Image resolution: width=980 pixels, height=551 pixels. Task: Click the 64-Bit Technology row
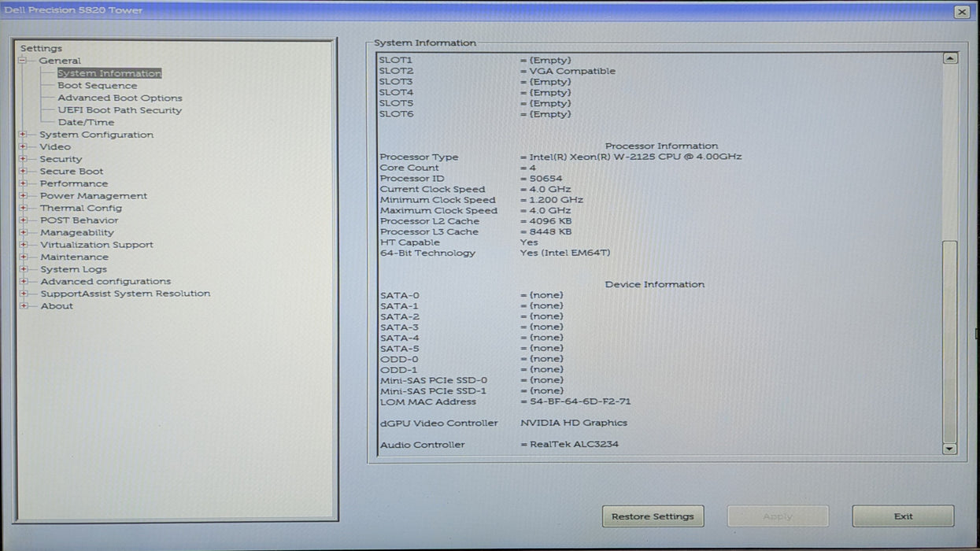(x=495, y=253)
